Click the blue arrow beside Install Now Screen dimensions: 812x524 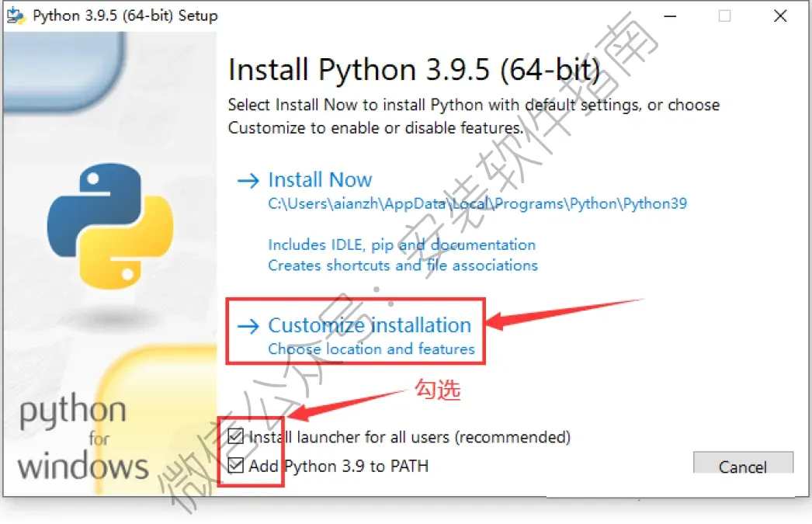pos(248,181)
